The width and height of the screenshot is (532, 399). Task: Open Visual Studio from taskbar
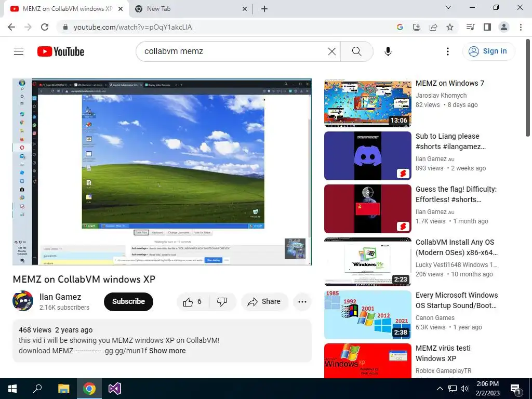(x=115, y=389)
